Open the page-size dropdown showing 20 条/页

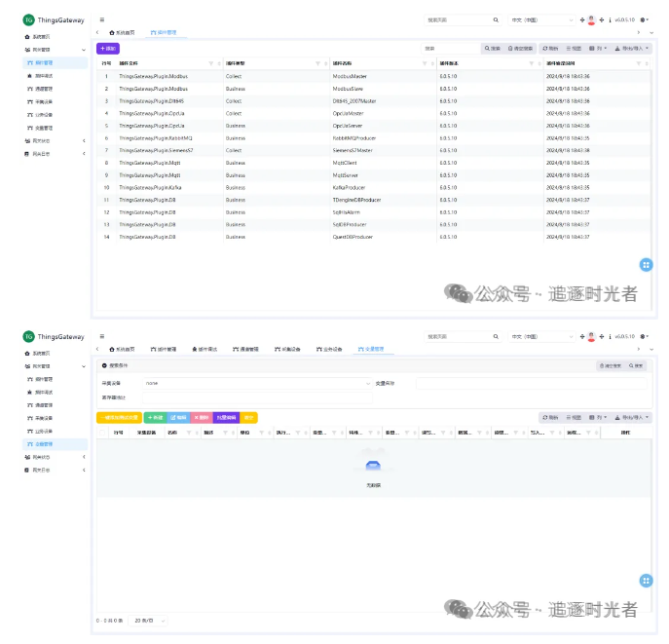pos(149,621)
